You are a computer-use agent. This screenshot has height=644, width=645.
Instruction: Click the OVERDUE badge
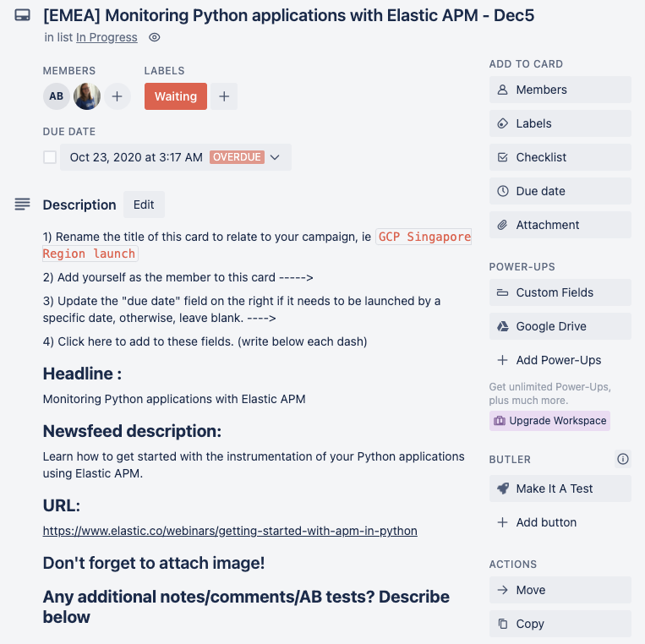point(237,157)
